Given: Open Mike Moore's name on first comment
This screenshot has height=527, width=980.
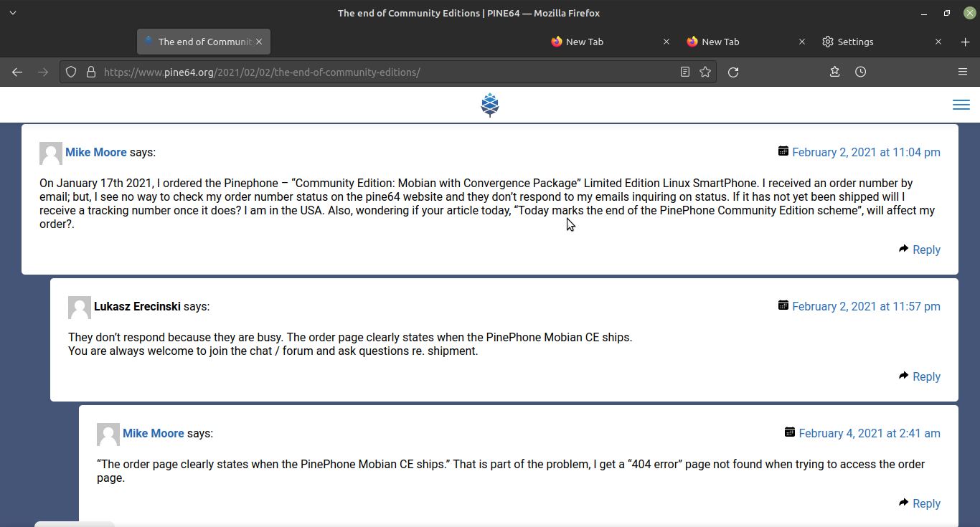Looking at the screenshot, I should (95, 152).
